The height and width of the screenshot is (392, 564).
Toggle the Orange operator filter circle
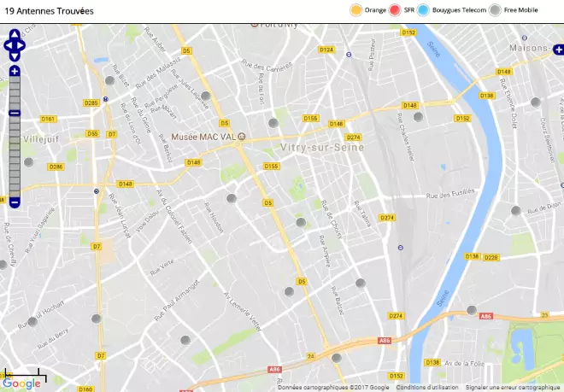tap(355, 10)
